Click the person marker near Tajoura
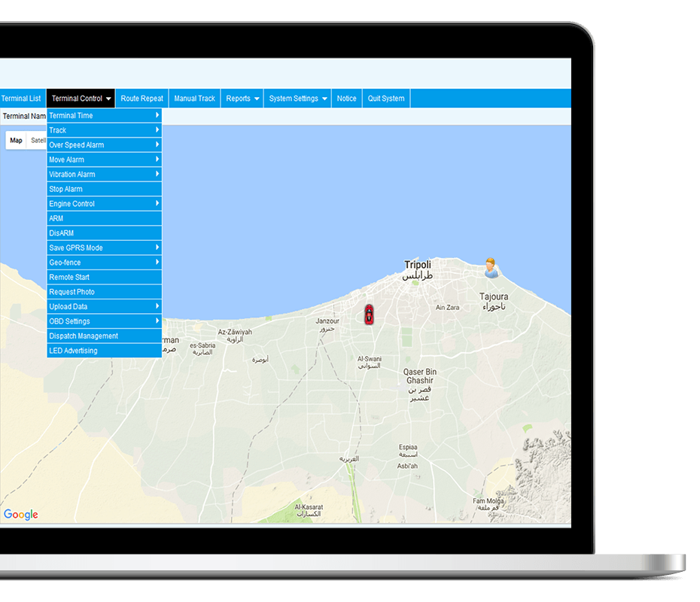The image size is (700, 602). coord(491,267)
